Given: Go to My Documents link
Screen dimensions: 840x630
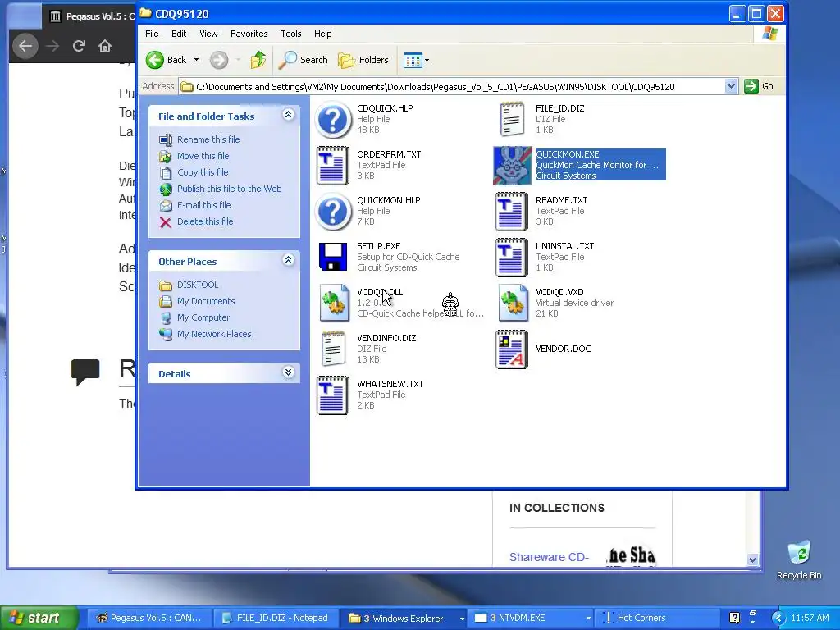Looking at the screenshot, I should pos(206,301).
